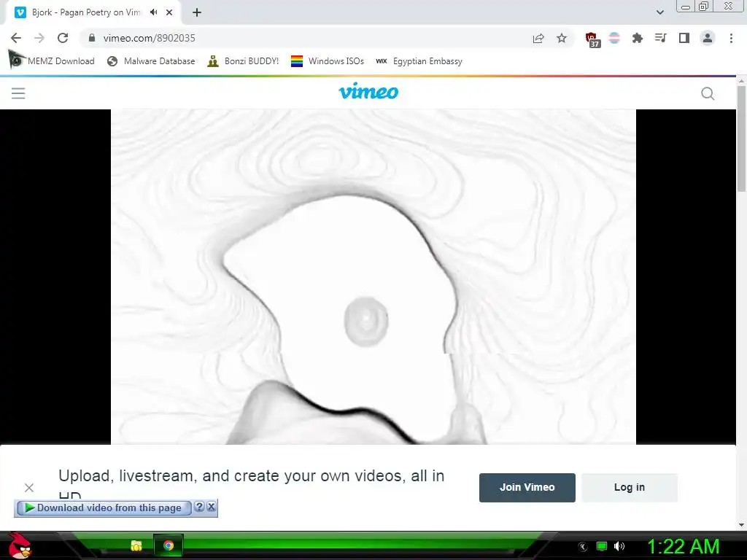Screen dimensions: 747x560
Task: Close the Bjork Pagan Poetry tab
Action: 169,13
